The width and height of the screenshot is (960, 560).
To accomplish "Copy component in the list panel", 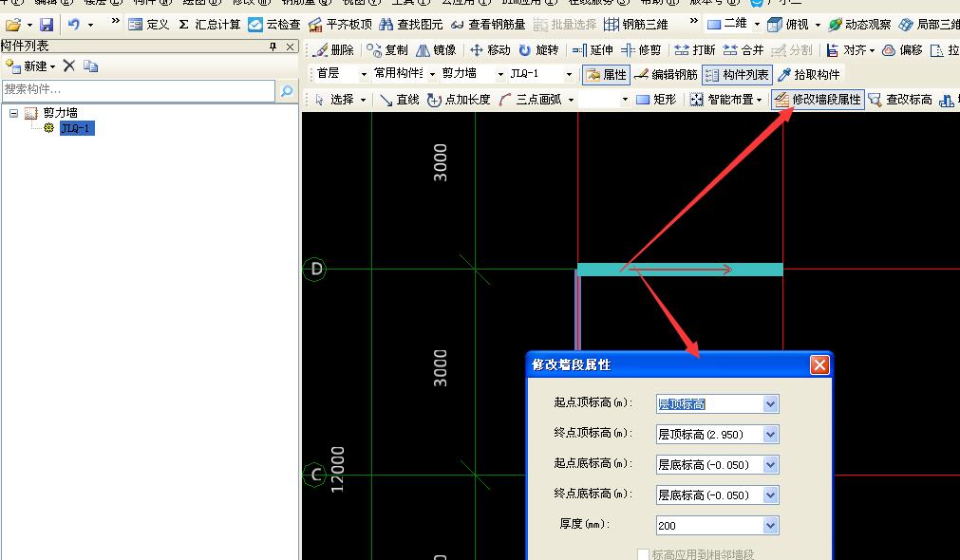I will [90, 66].
